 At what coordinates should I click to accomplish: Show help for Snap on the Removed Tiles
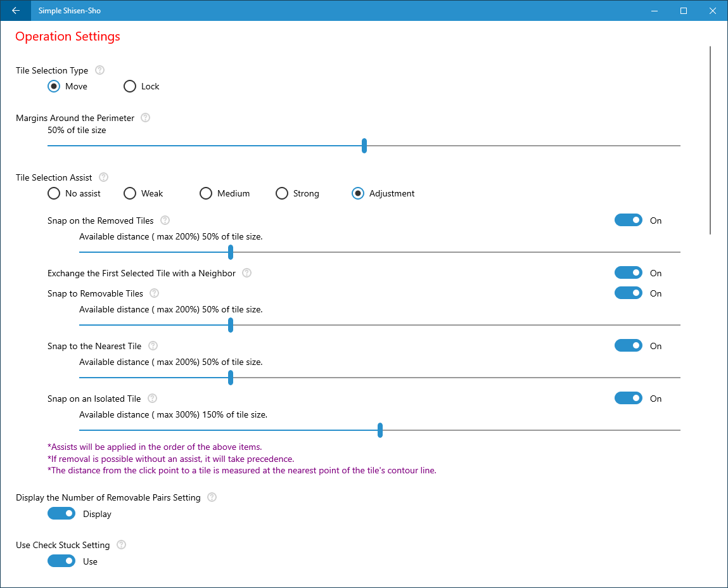[165, 220]
